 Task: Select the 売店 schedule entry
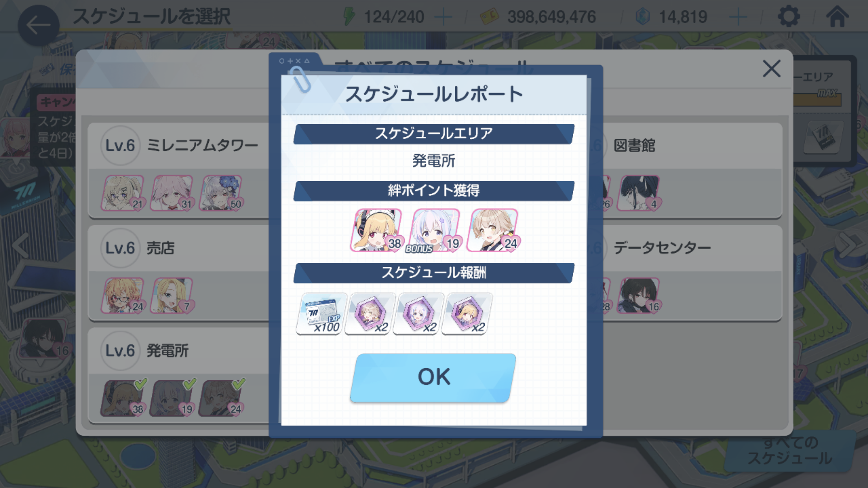[x=179, y=273]
